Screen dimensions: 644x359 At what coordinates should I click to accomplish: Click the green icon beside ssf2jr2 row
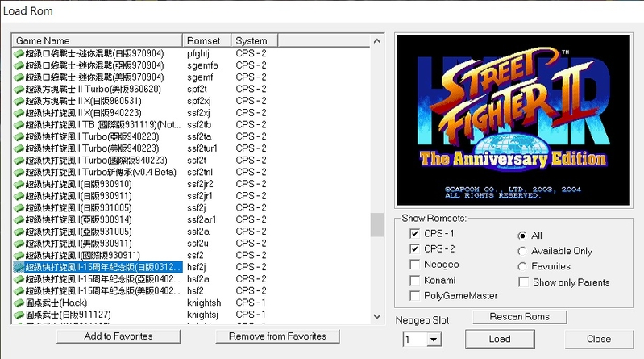coord(19,184)
